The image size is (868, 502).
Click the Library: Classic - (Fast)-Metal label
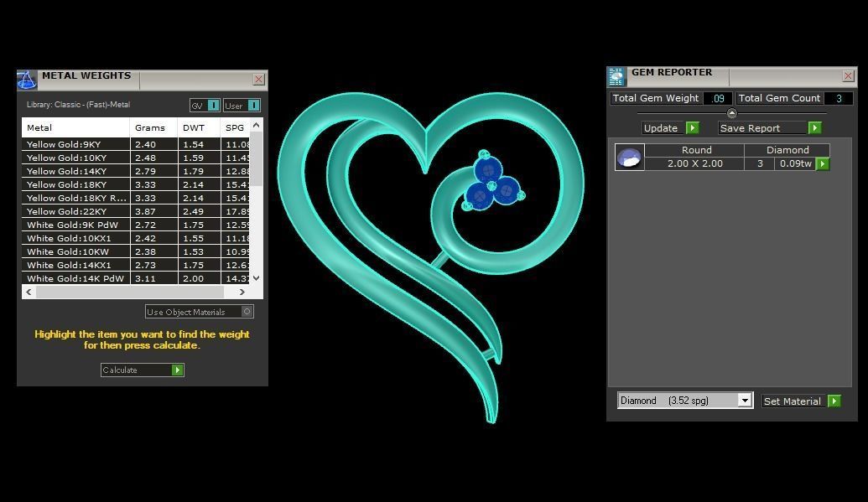point(78,105)
